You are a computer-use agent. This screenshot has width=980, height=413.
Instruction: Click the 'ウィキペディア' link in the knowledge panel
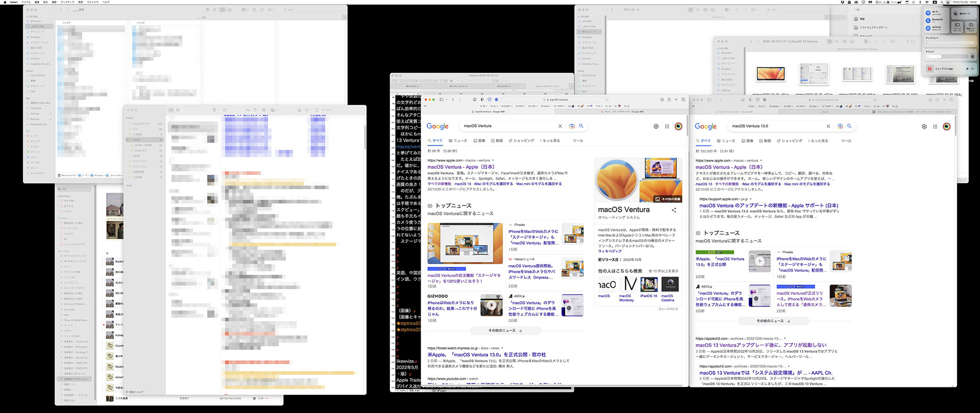pos(610,251)
